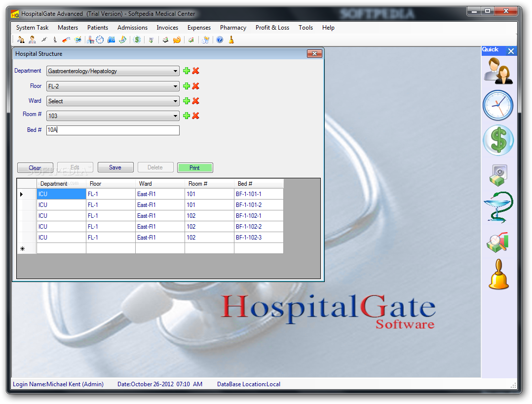Click the small bell toolbar icon
Viewport: 532px width, 404px height.
point(231,40)
